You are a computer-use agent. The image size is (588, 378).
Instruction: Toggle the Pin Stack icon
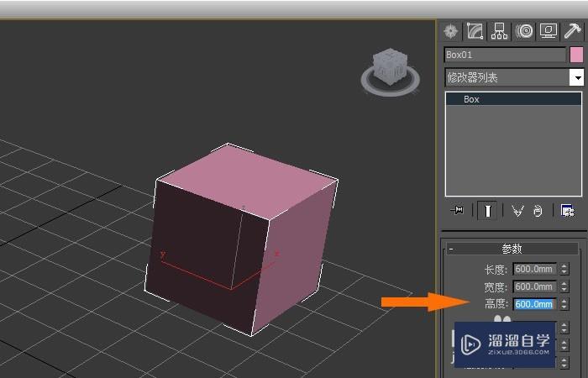click(x=457, y=210)
